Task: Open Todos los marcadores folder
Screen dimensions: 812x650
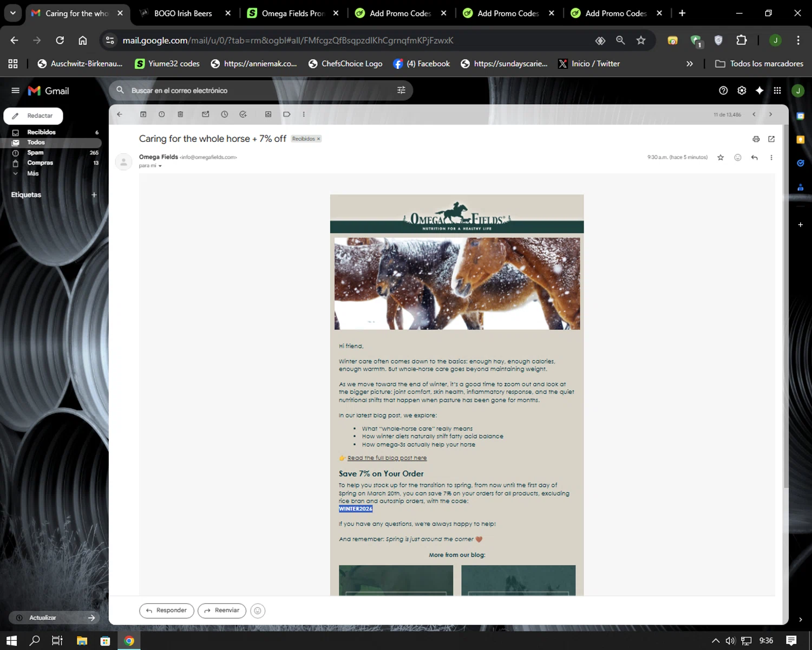Action: coord(759,64)
